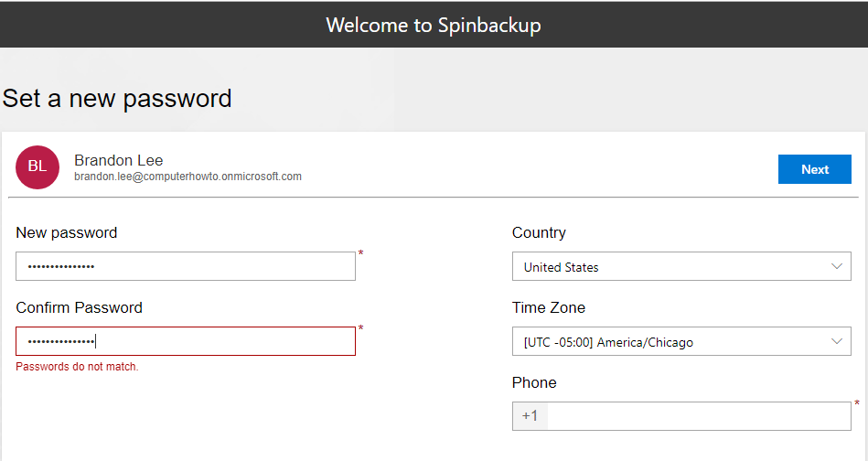Click the New password label

[x=67, y=232]
